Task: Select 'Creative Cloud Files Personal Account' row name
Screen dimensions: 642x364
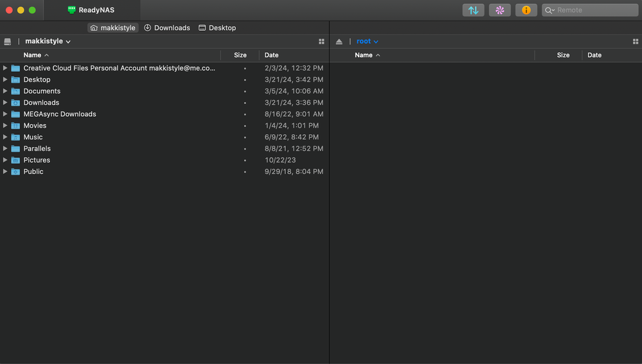Action: tap(119, 68)
